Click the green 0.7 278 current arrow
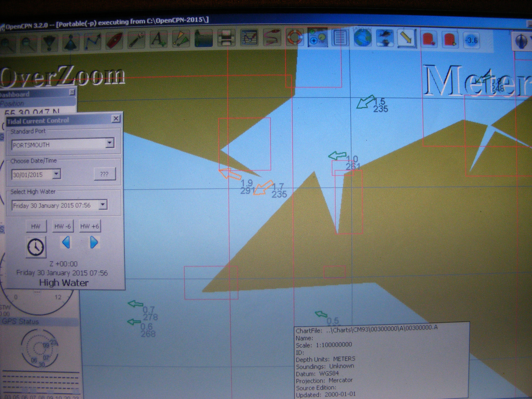 tap(135, 304)
